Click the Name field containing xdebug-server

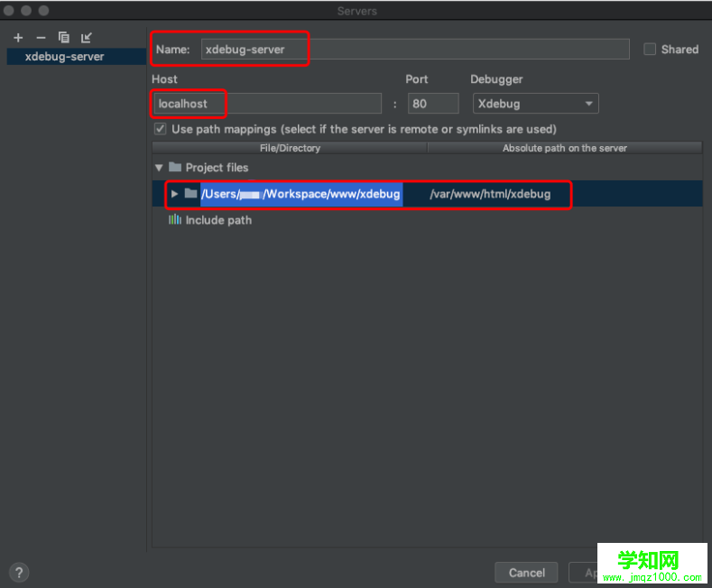click(415, 49)
